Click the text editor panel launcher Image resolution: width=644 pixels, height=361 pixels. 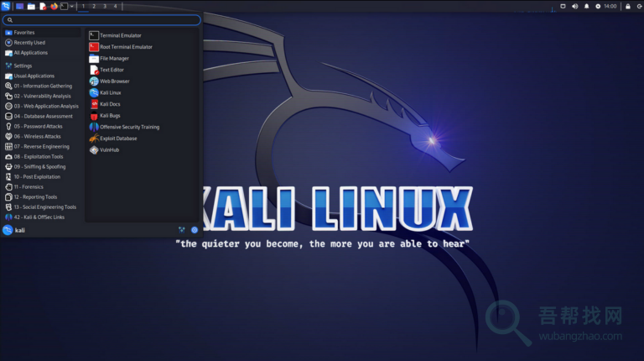(x=43, y=6)
